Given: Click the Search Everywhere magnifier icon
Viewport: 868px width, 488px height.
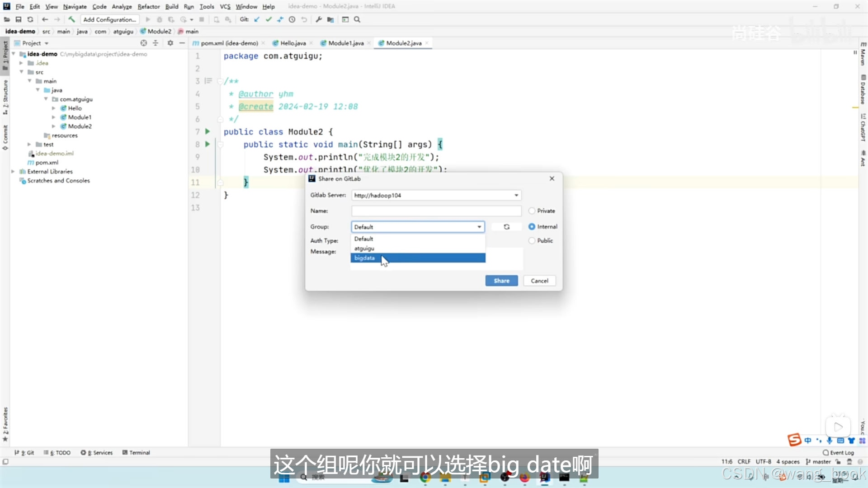Looking at the screenshot, I should click(357, 19).
